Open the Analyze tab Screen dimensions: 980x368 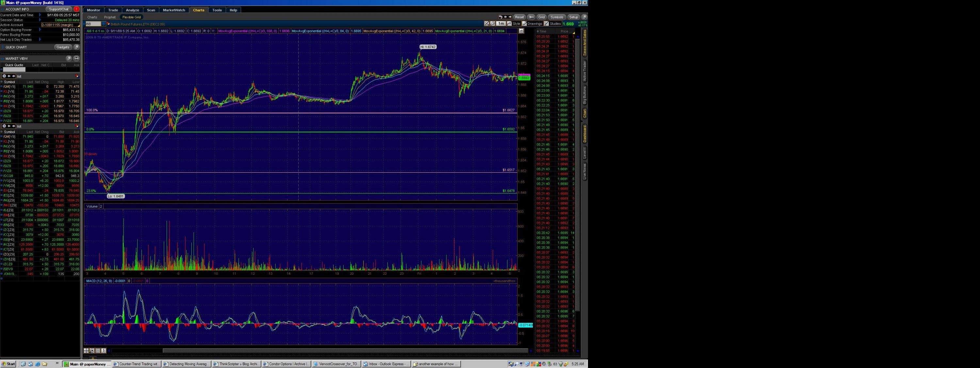pos(132,10)
